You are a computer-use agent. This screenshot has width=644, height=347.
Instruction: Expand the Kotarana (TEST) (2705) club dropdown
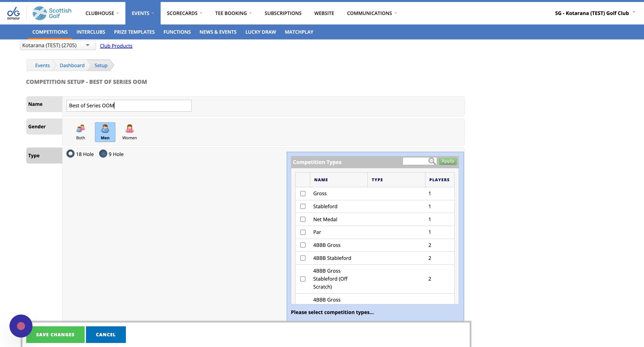[x=58, y=45]
